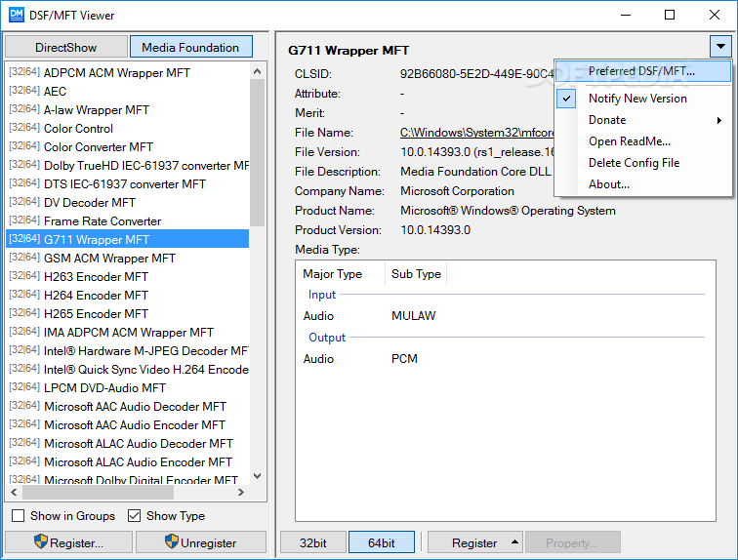Expand the Register button arrow
This screenshot has height=560, width=738.
[514, 542]
